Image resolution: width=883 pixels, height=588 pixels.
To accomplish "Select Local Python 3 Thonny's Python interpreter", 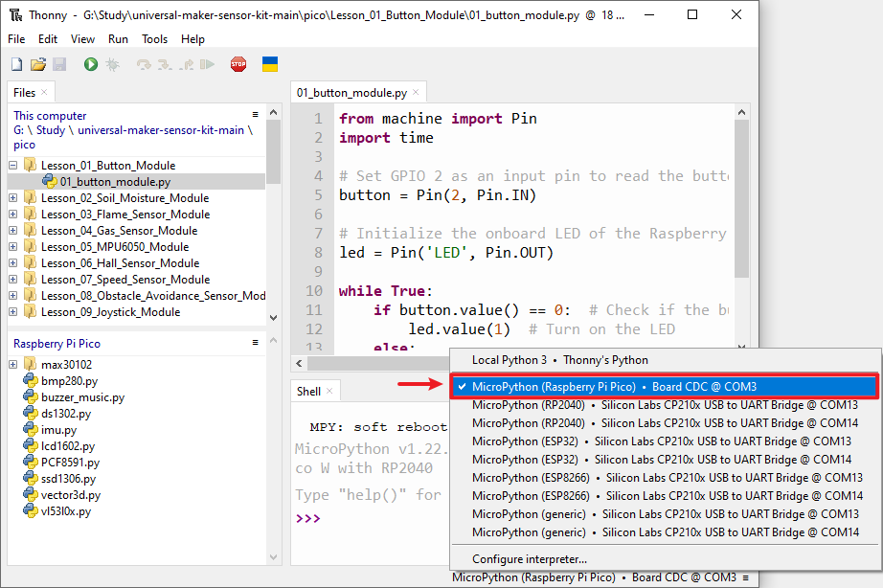I will click(x=665, y=360).
